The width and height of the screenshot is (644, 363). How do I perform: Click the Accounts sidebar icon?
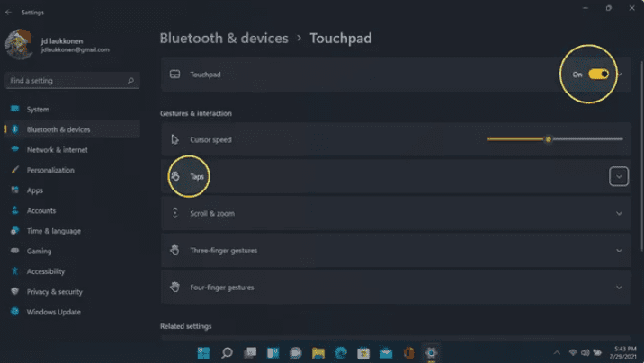click(15, 210)
